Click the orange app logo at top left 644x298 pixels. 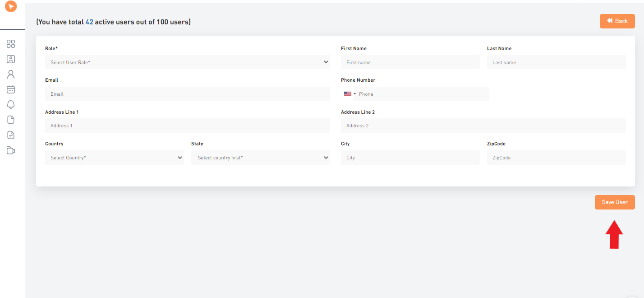(x=11, y=7)
